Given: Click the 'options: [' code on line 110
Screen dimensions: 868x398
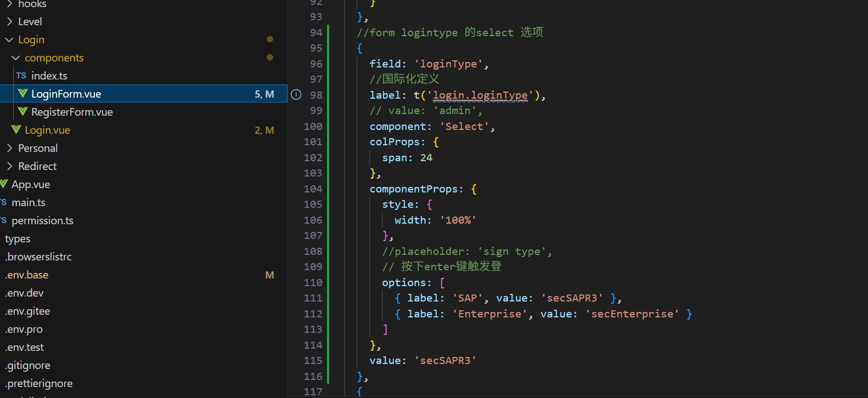Looking at the screenshot, I should (x=414, y=282).
